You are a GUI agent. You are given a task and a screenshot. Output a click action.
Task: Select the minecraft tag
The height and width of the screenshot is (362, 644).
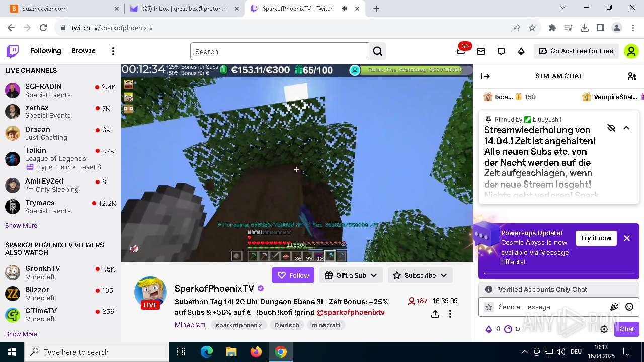pyautogui.click(x=326, y=325)
